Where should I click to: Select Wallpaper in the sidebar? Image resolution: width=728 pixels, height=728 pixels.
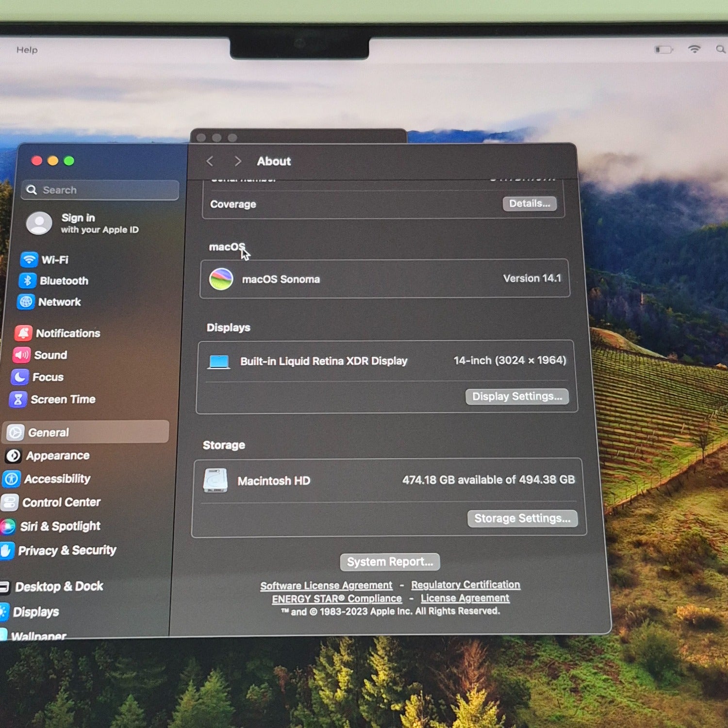coord(38,636)
